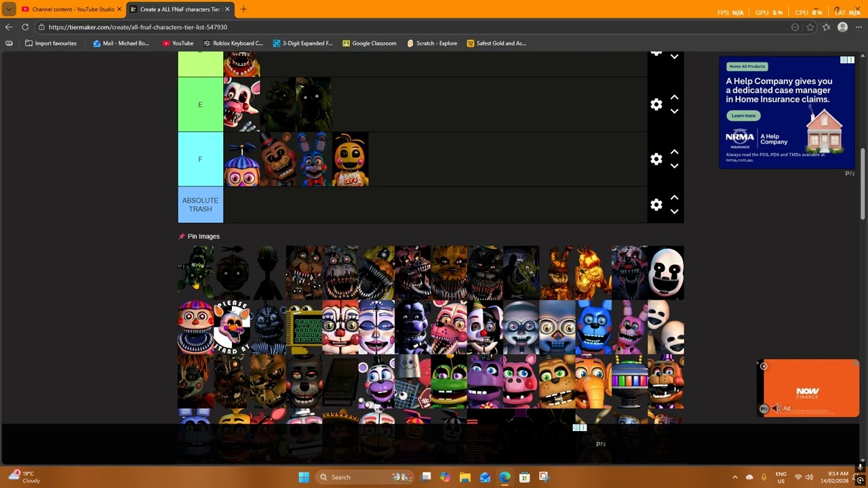The image size is (868, 488).
Task: Open File Explorer from taskbar
Action: click(x=465, y=477)
